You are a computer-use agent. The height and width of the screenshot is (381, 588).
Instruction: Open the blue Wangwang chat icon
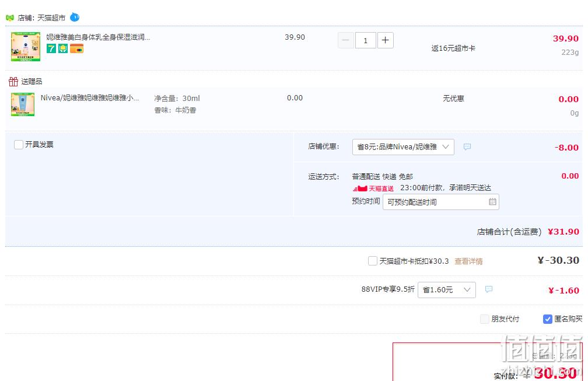click(75, 18)
